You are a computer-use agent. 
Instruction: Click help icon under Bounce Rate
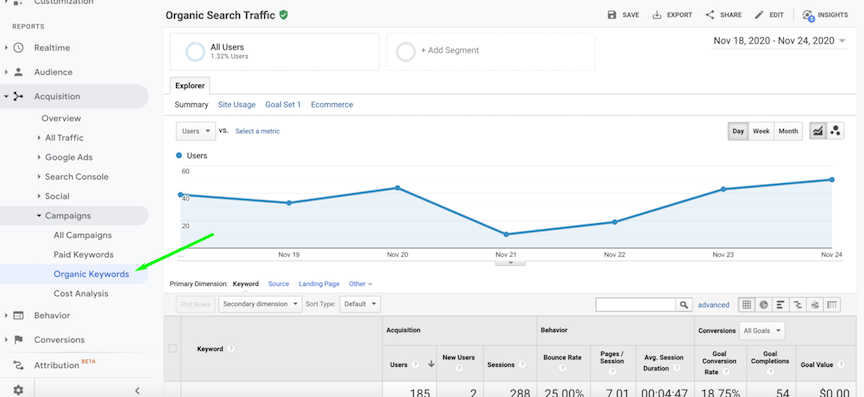click(x=562, y=368)
